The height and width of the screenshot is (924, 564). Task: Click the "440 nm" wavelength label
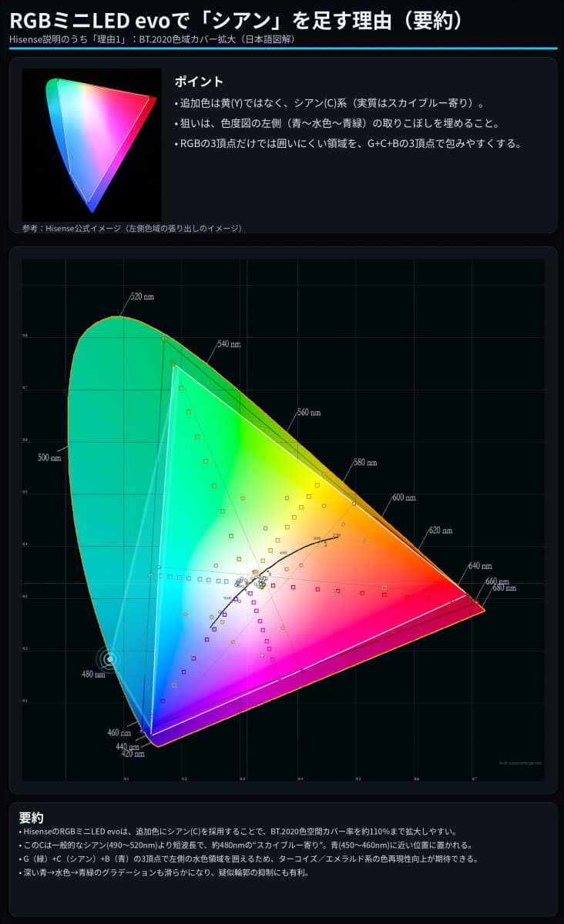click(x=127, y=746)
